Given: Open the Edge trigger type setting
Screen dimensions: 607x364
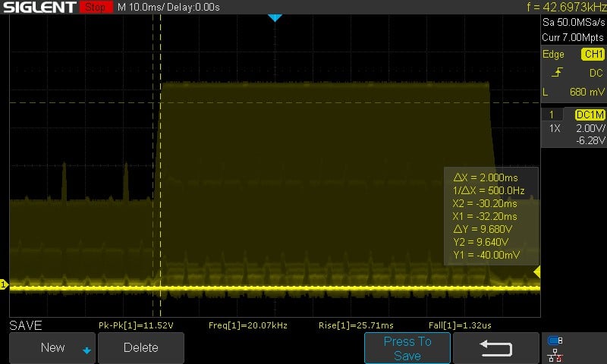Looking at the screenshot, I should click(553, 54).
